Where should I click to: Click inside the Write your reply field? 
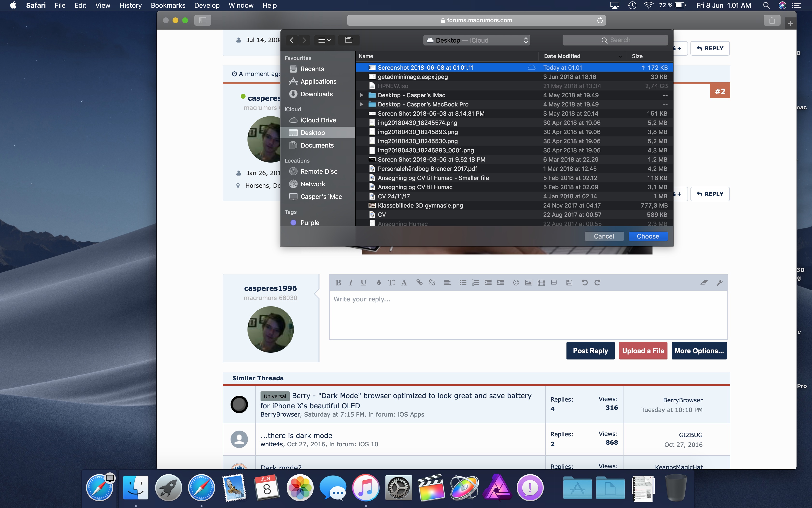point(528,315)
